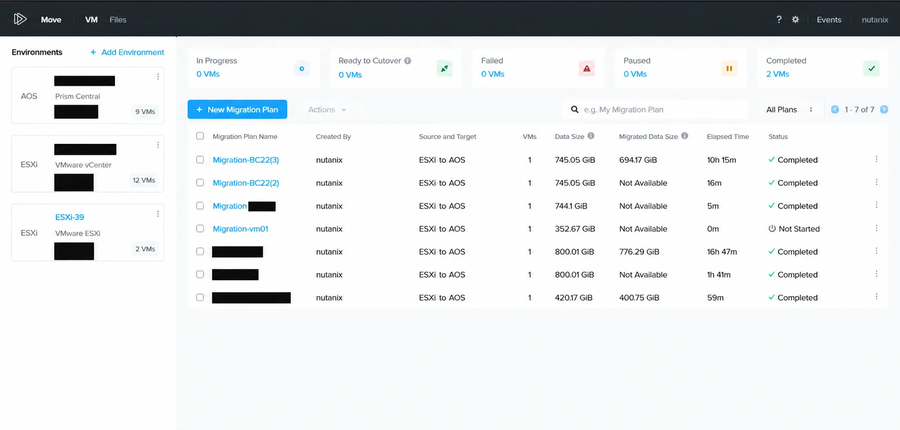The height and width of the screenshot is (430, 900).
Task: Click the Ready to Cutover arrows icon
Action: [x=444, y=69]
